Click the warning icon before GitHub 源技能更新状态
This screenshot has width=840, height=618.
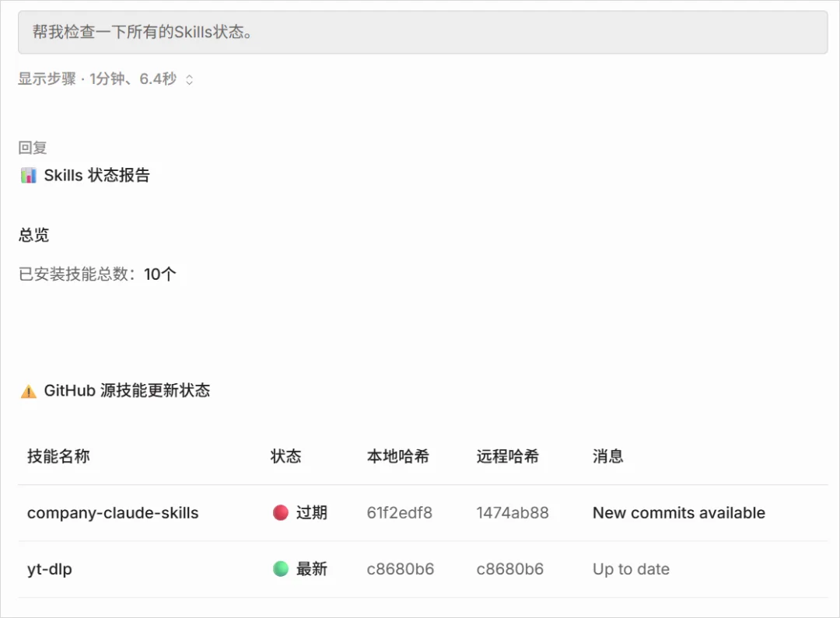pos(27,389)
